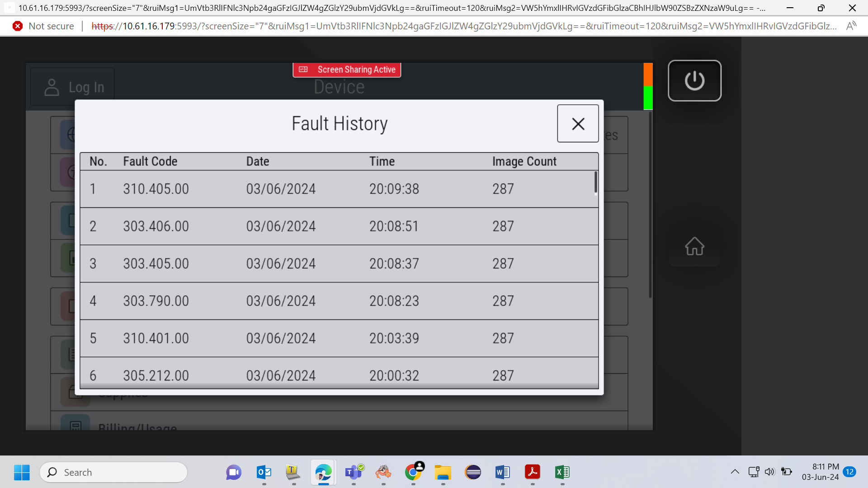Viewport: 868px width, 488px height.
Task: Click the Not secure warning icon
Action: pyautogui.click(x=18, y=26)
